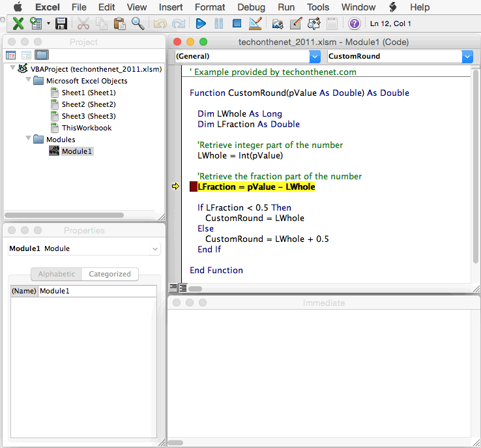This screenshot has height=448, width=481.
Task: Click the Undo arrow icon
Action: click(x=160, y=23)
